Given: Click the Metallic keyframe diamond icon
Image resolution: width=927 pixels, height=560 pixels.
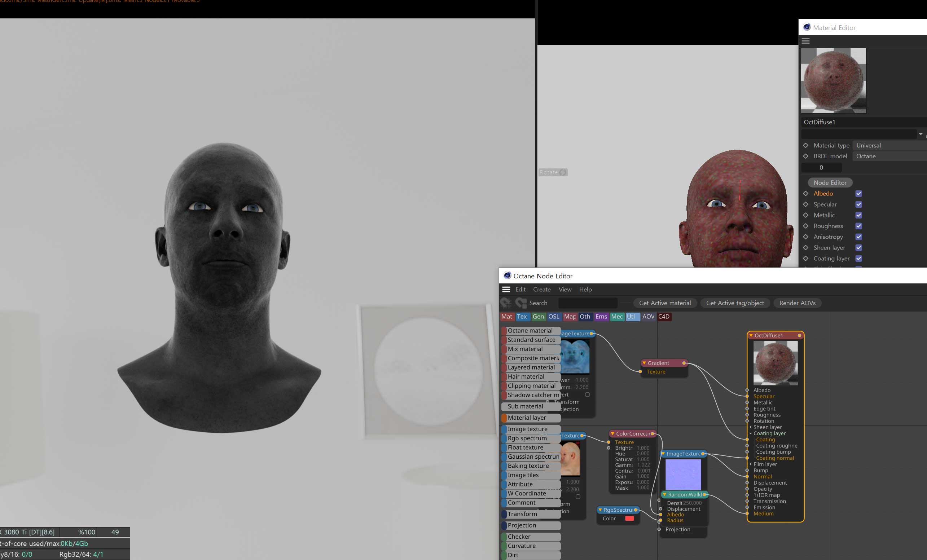Looking at the screenshot, I should click(x=805, y=215).
